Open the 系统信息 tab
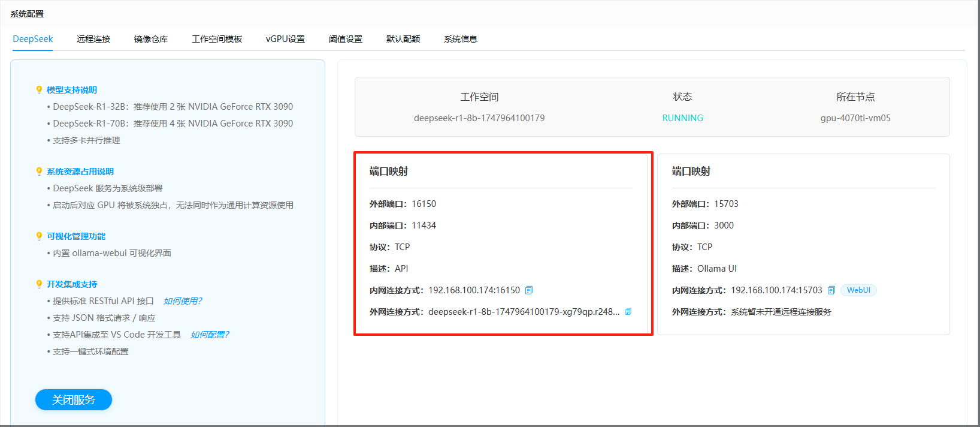980x427 pixels. tap(461, 39)
